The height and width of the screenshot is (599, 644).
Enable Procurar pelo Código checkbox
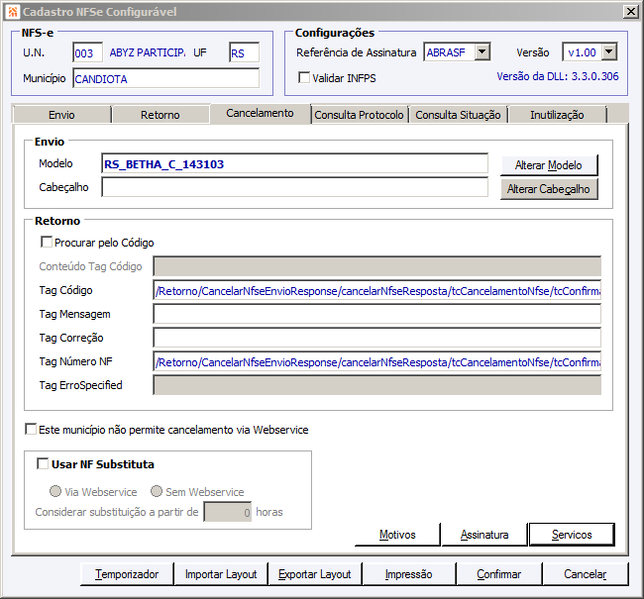tap(46, 242)
